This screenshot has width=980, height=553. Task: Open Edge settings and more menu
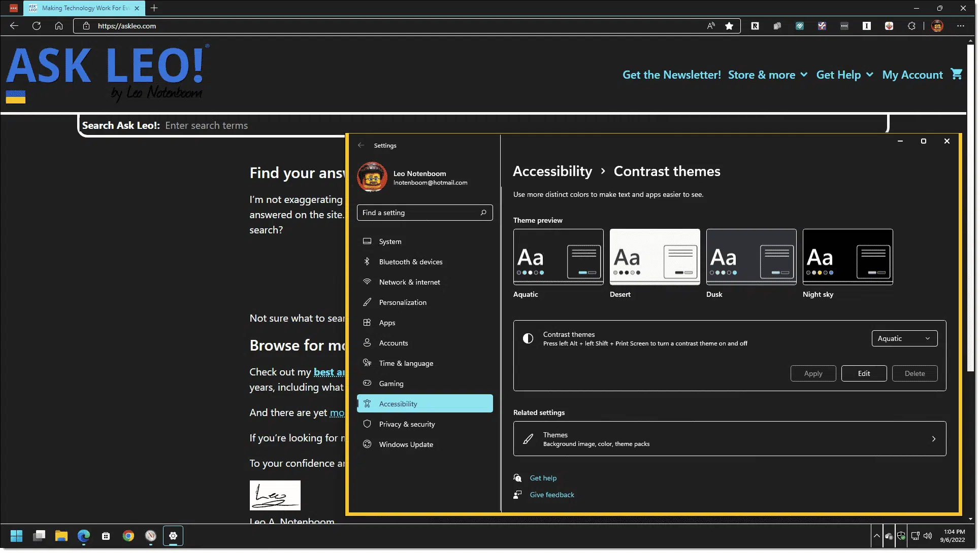click(x=961, y=26)
